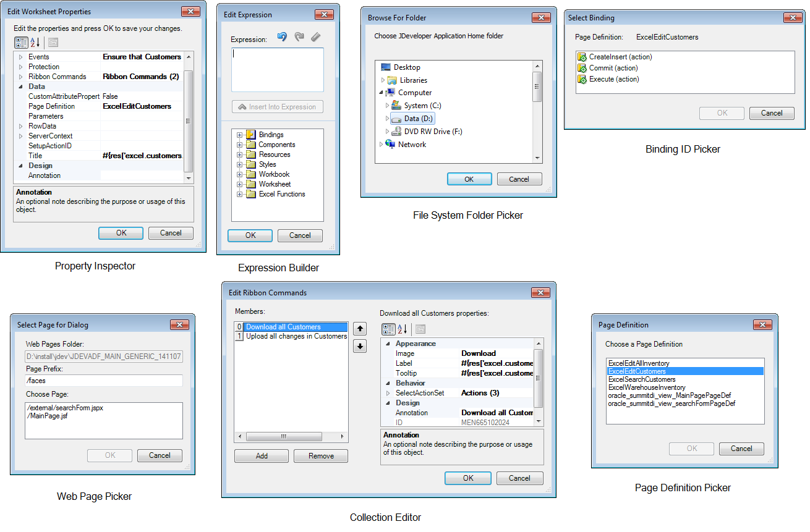Click the Browse For Folder vertical scrollbar
The width and height of the screenshot is (810, 532).
537,111
